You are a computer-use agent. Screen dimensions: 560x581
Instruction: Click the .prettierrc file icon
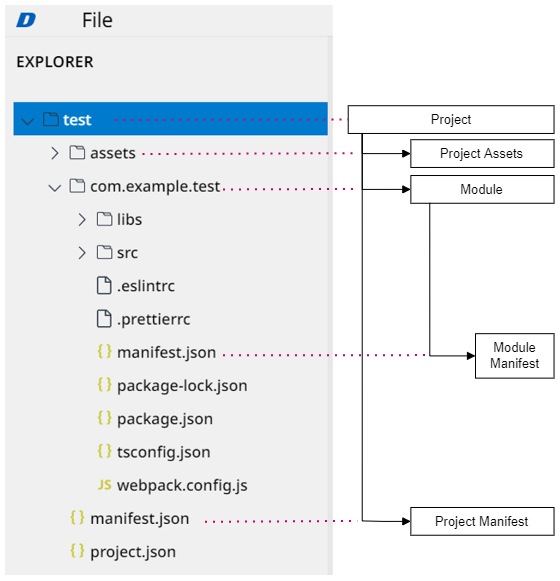[104, 319]
